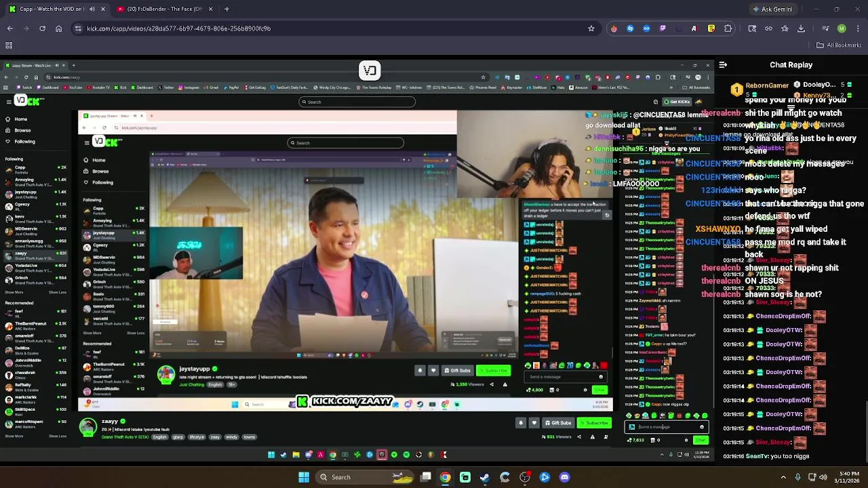The image size is (868, 488).
Task: Open the taskbar clock and date
Action: tap(848, 477)
